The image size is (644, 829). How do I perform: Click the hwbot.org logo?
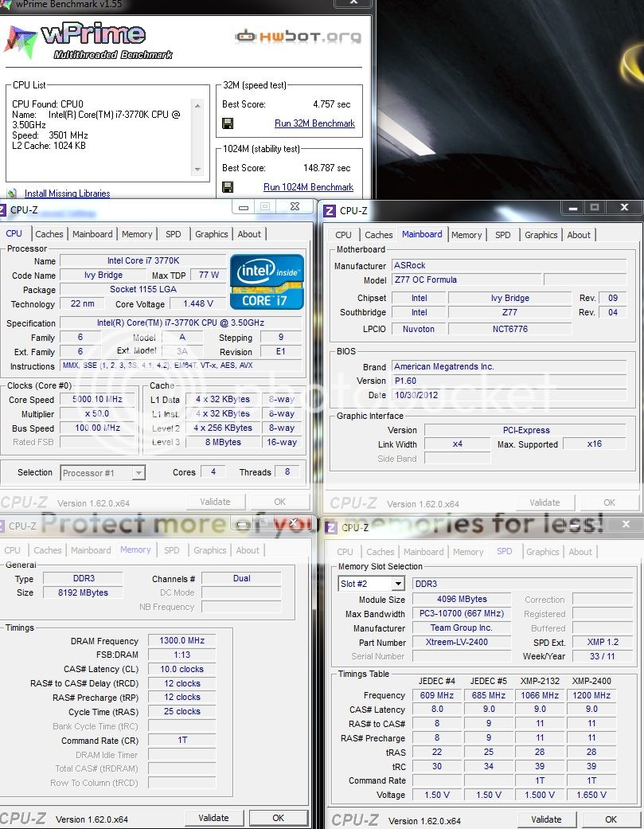tap(298, 37)
